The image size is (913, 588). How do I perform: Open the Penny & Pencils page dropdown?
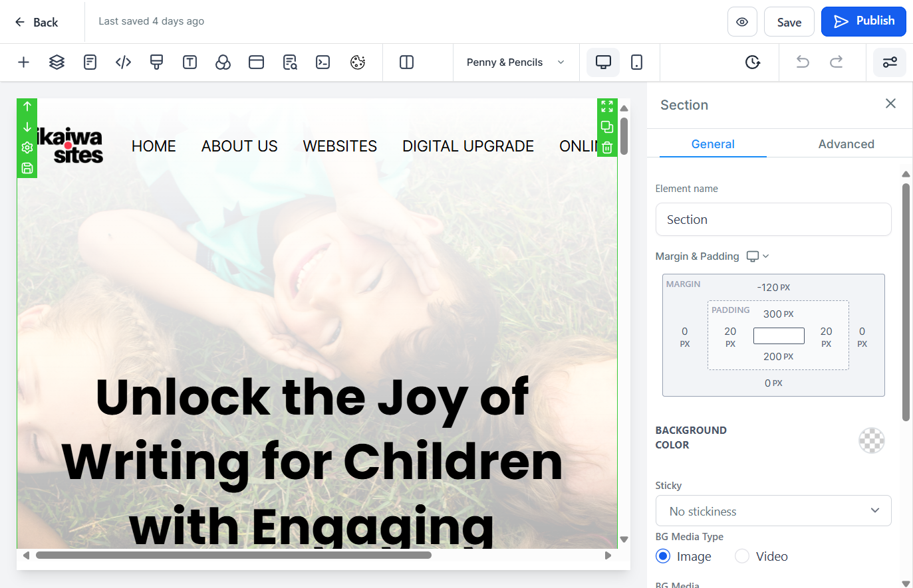[516, 62]
